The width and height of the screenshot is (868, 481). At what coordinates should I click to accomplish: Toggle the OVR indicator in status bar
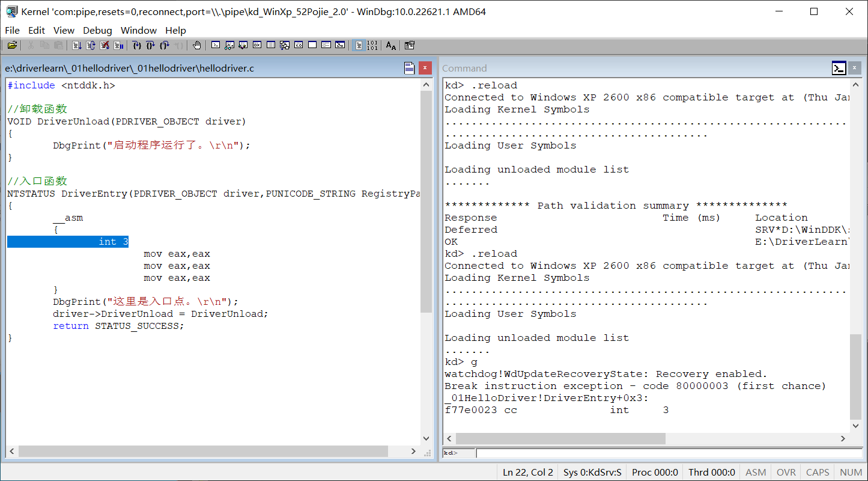(786, 472)
